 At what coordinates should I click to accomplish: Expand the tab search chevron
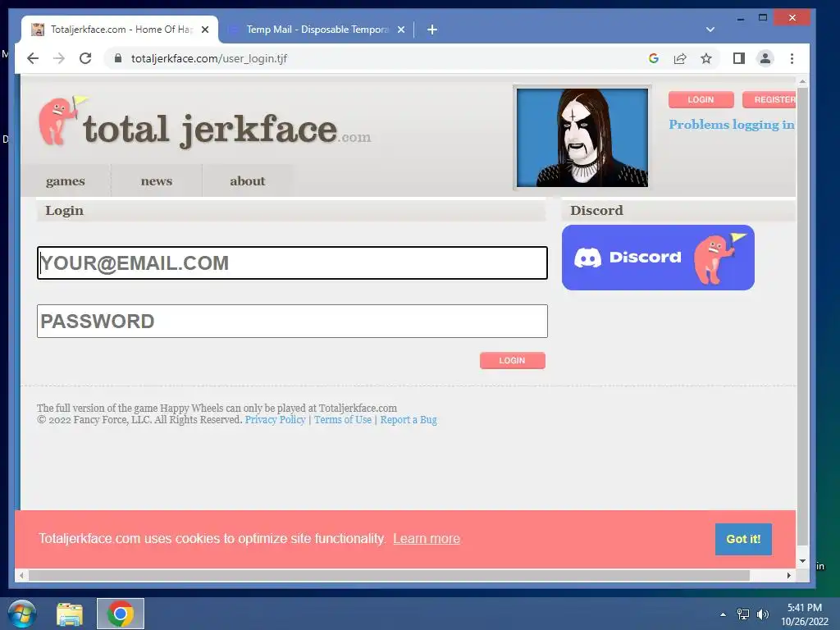click(710, 30)
